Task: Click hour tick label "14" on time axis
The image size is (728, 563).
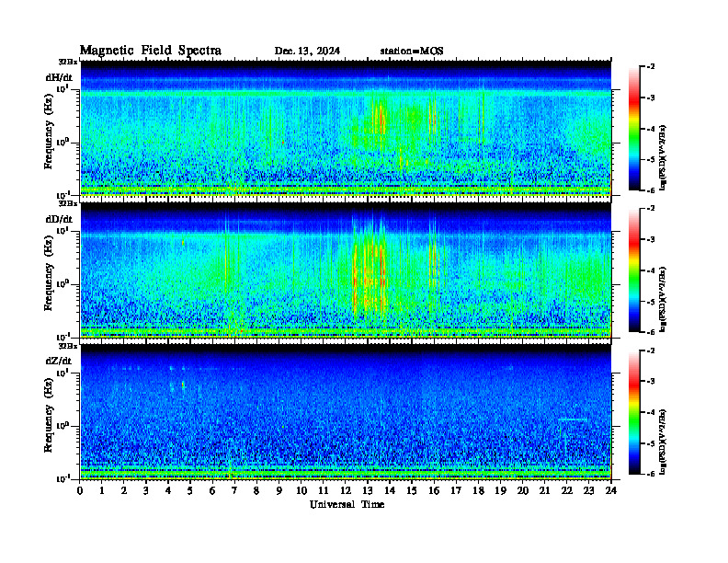Action: 390,490
